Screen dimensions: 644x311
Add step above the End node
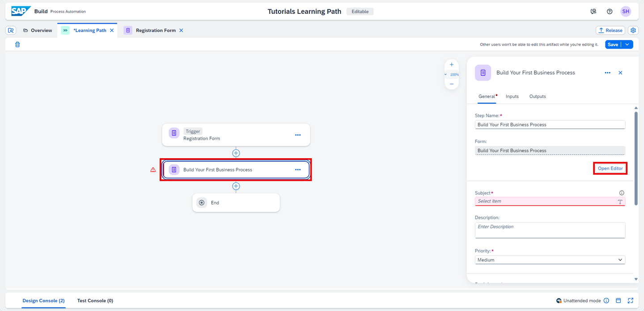(x=236, y=186)
